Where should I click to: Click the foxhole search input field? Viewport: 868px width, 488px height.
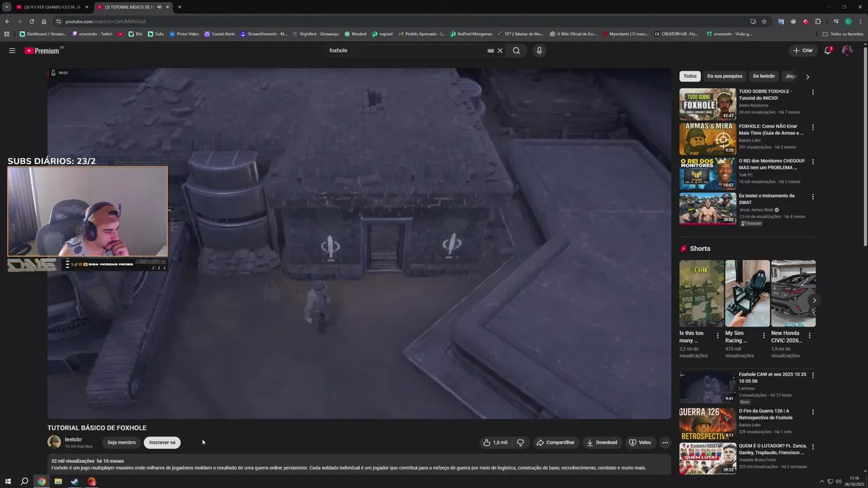(x=406, y=51)
